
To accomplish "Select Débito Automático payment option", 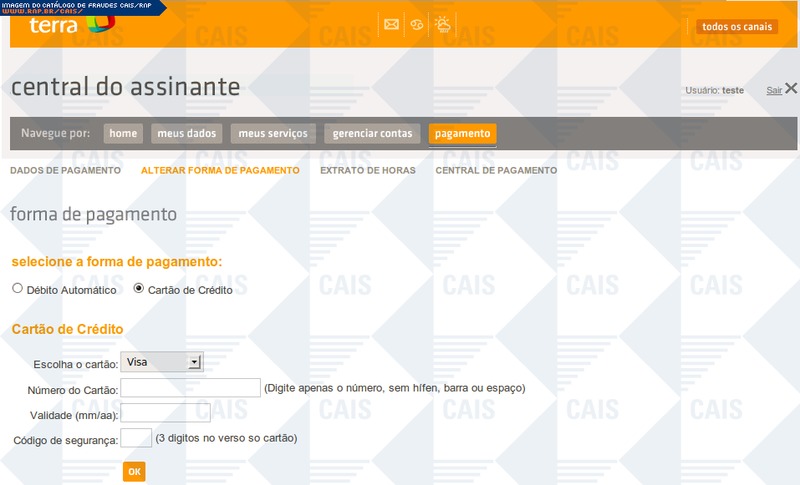I will (x=17, y=289).
